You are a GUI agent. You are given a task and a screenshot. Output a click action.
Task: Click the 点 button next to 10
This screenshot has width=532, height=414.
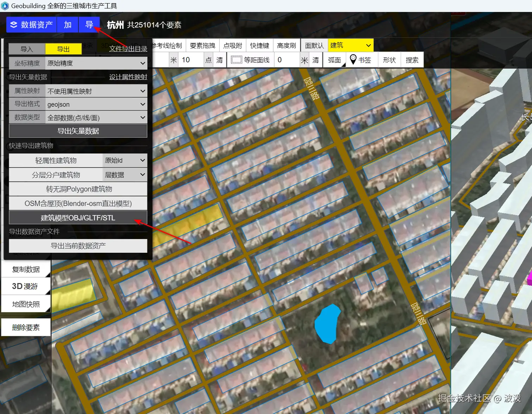coord(209,60)
